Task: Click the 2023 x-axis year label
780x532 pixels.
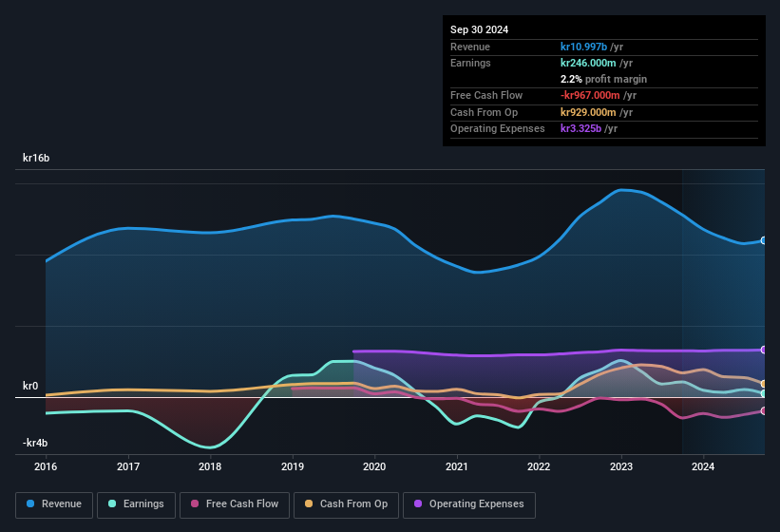Action: (x=620, y=466)
